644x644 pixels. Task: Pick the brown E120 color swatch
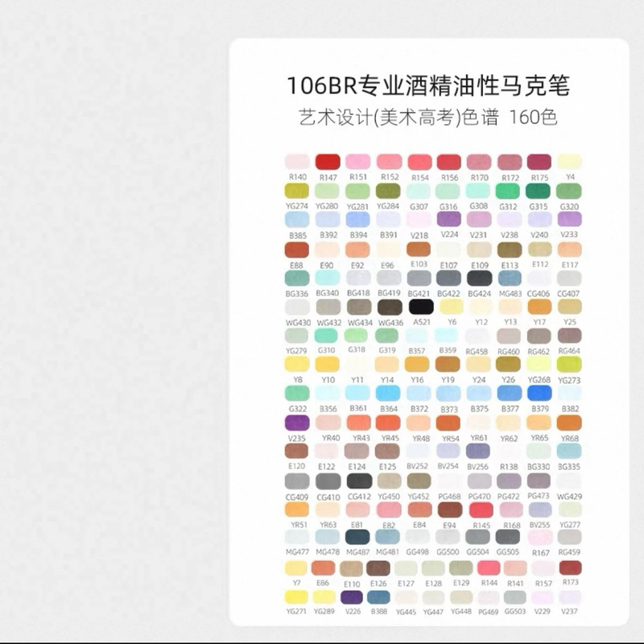tap(297, 451)
